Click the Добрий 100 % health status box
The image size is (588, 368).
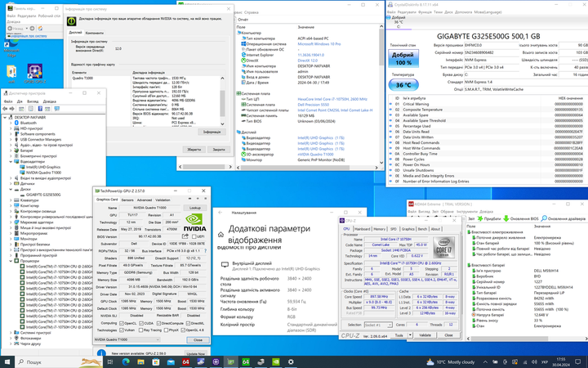tap(403, 59)
